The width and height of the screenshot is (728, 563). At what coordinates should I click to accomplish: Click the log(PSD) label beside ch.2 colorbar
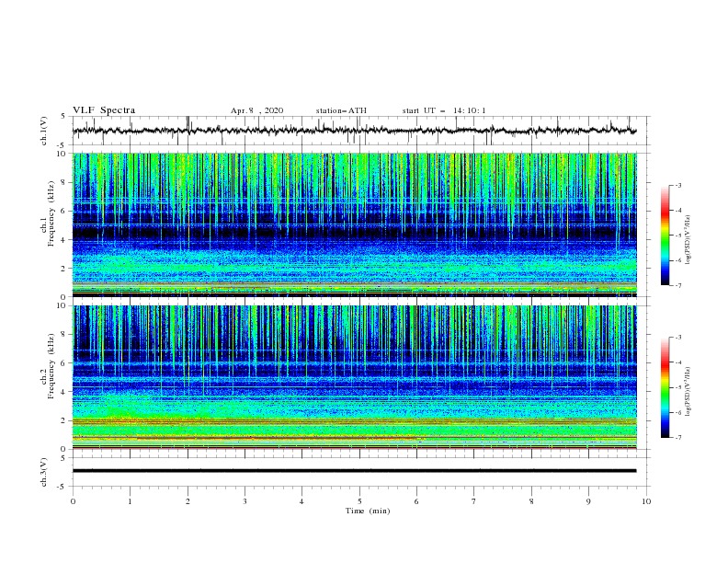688,392
